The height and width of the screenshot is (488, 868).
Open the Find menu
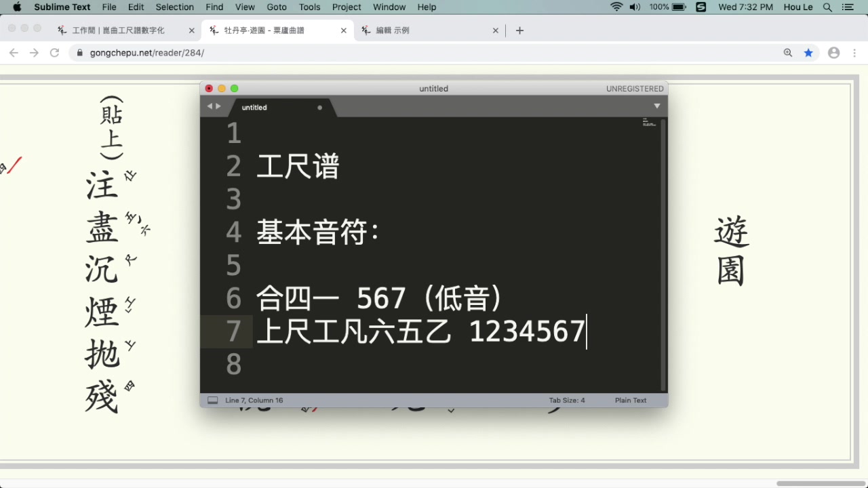(214, 7)
